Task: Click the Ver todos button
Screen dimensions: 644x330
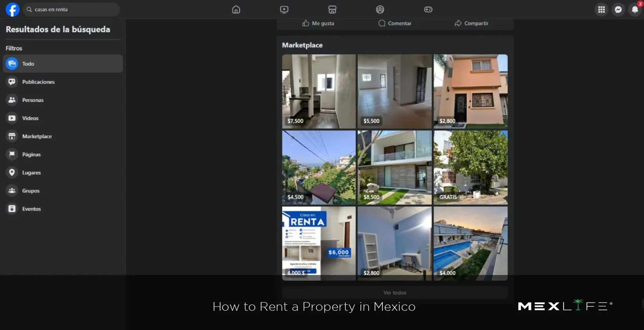Action: (395, 293)
